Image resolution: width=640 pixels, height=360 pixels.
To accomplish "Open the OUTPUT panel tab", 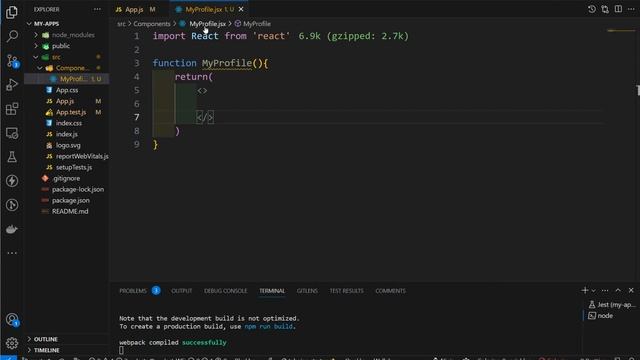I will click(x=182, y=291).
